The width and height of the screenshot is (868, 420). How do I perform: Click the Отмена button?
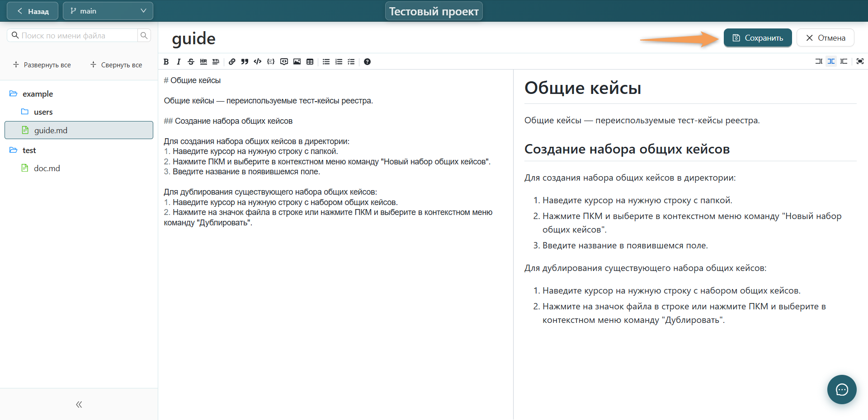pyautogui.click(x=826, y=38)
